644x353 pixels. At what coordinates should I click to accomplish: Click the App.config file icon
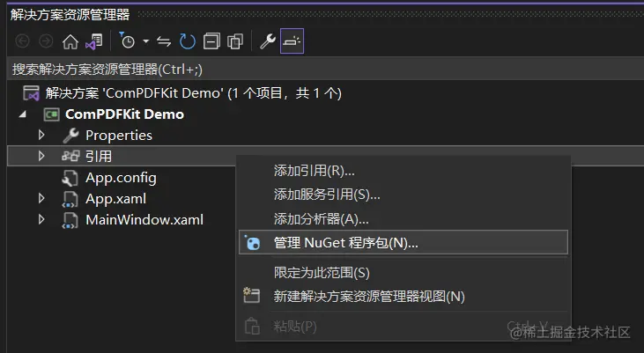pyautogui.click(x=70, y=178)
